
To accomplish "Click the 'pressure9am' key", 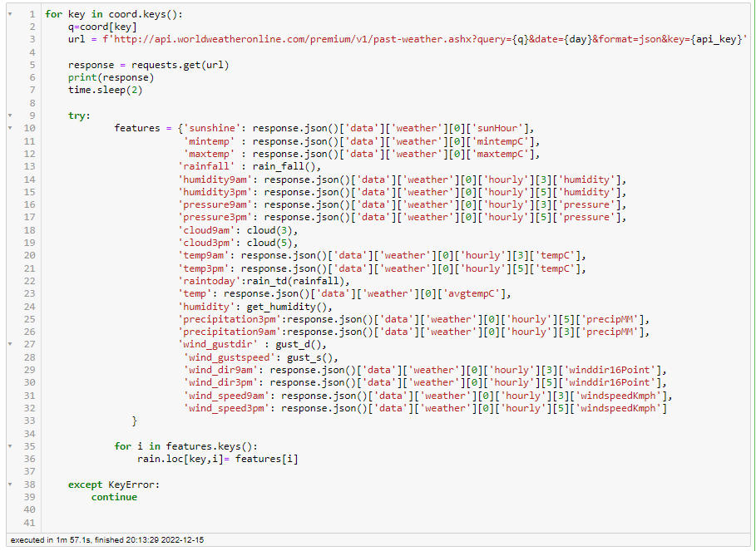I will pyautogui.click(x=215, y=204).
